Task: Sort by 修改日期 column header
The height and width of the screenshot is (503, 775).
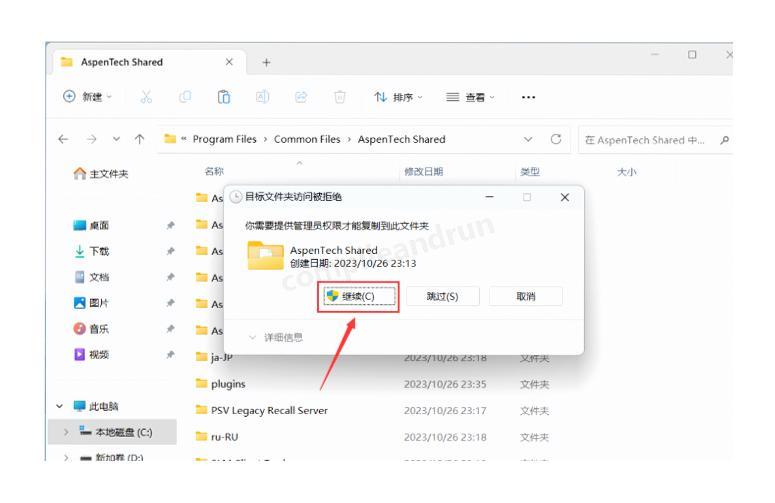Action: [x=423, y=171]
